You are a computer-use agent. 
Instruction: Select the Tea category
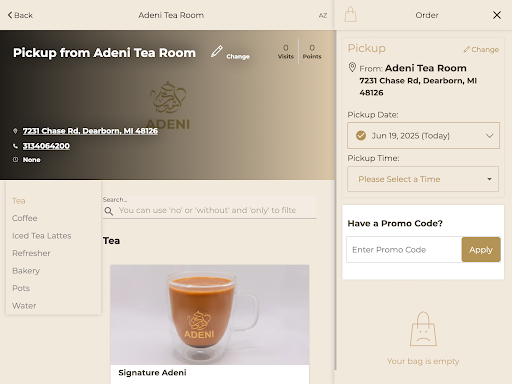tap(19, 201)
